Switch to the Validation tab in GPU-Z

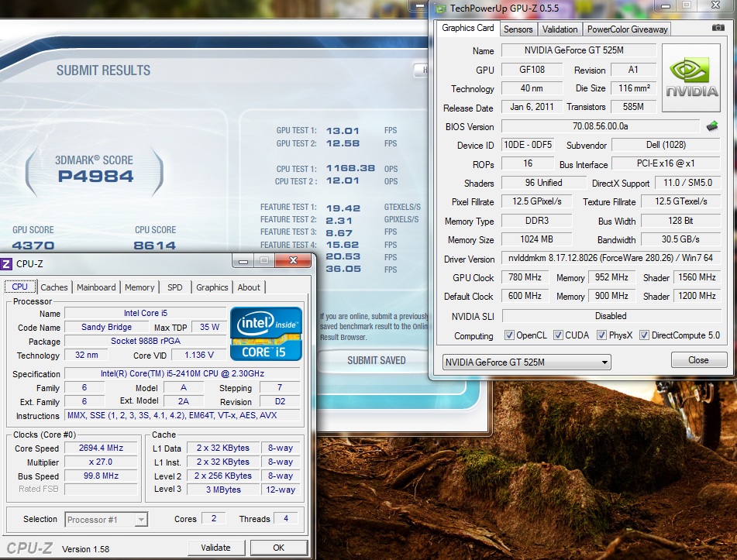click(x=560, y=29)
